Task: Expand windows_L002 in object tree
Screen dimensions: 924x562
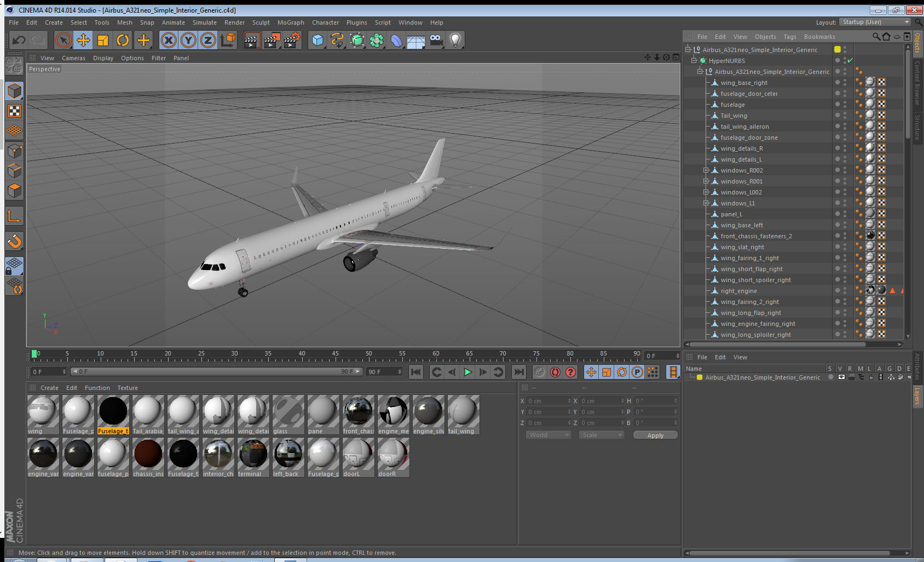Action: pos(706,192)
